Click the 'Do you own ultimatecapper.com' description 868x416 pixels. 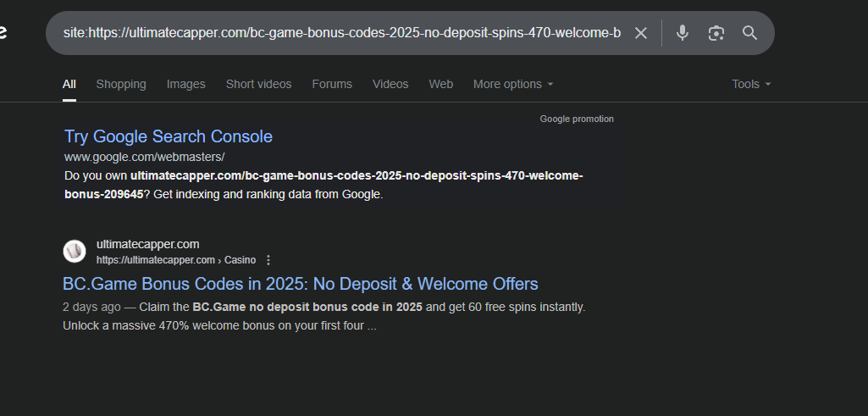pyautogui.click(x=323, y=185)
